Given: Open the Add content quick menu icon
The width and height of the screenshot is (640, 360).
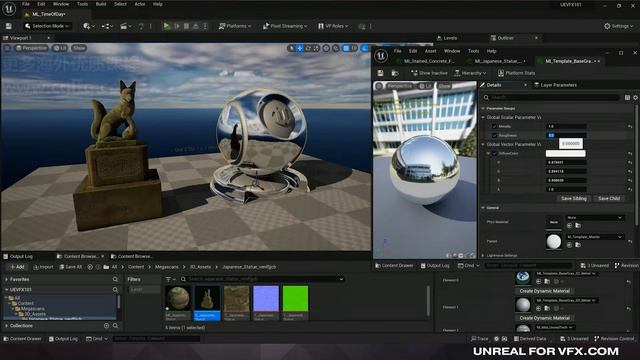Looking at the screenshot, I should click(89, 26).
